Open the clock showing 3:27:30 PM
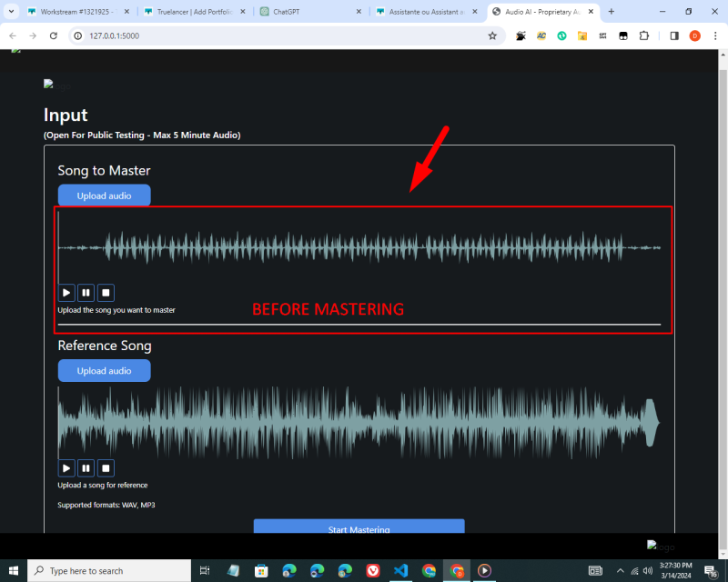This screenshot has width=728, height=582. pos(675,570)
